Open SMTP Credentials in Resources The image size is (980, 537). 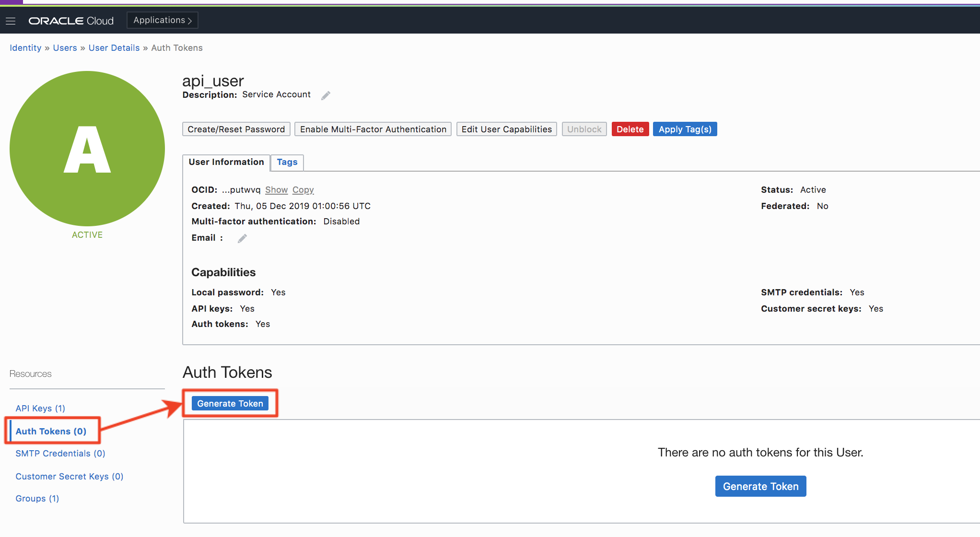[60, 453]
